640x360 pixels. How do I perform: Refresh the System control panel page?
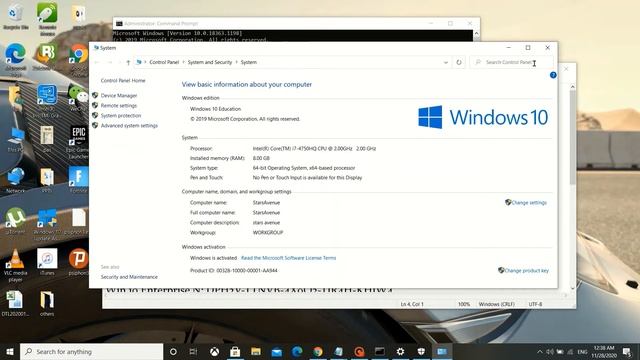pos(459,62)
